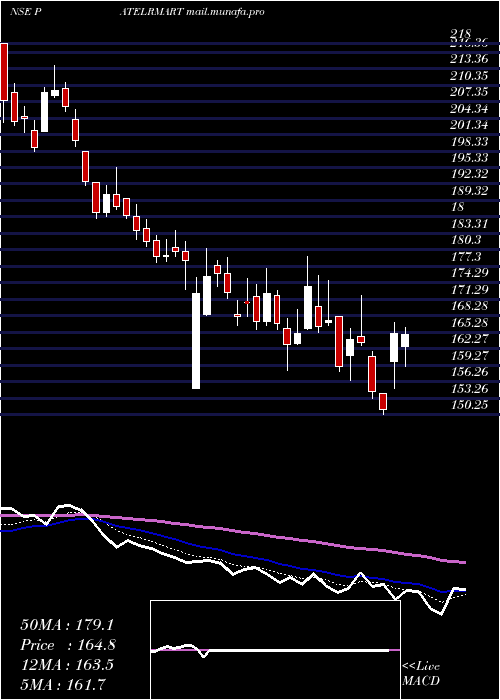
Task: Click the 5MA : 161.7 readout
Action: point(63,684)
